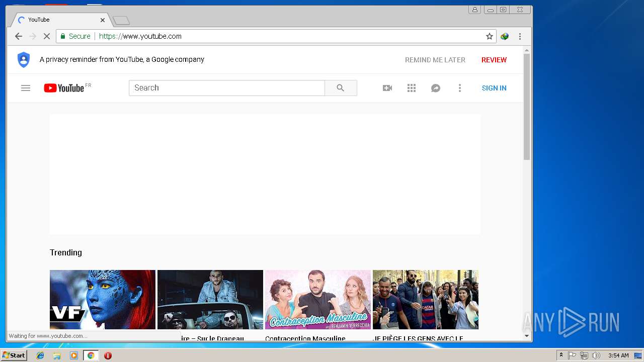Click the REVIEW privacy button

pos(494,60)
